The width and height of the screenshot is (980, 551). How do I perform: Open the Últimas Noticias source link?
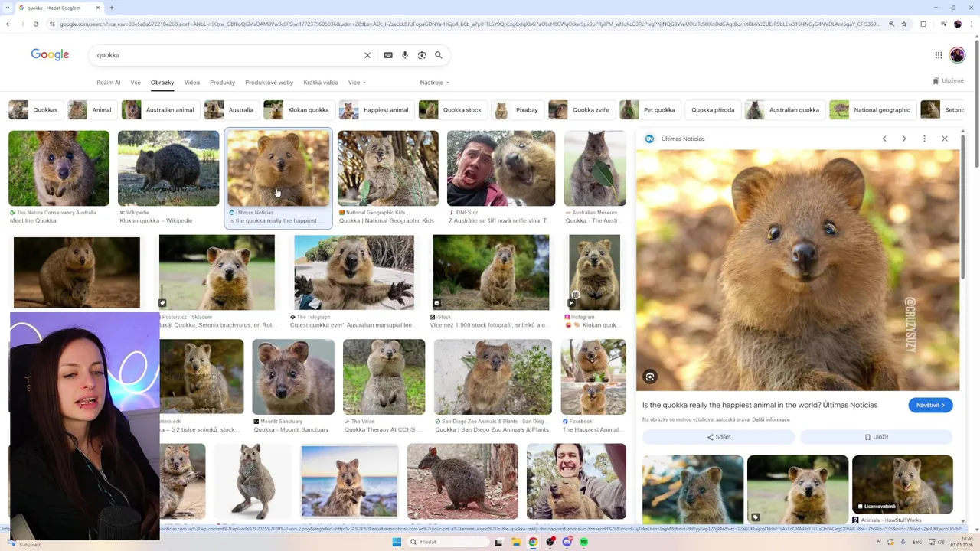pyautogui.click(x=683, y=139)
